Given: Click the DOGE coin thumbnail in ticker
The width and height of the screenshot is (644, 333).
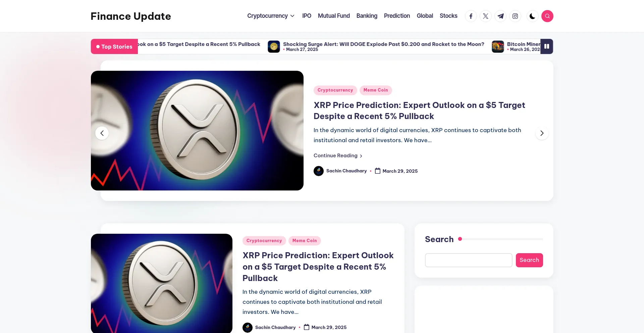Looking at the screenshot, I should click(274, 47).
